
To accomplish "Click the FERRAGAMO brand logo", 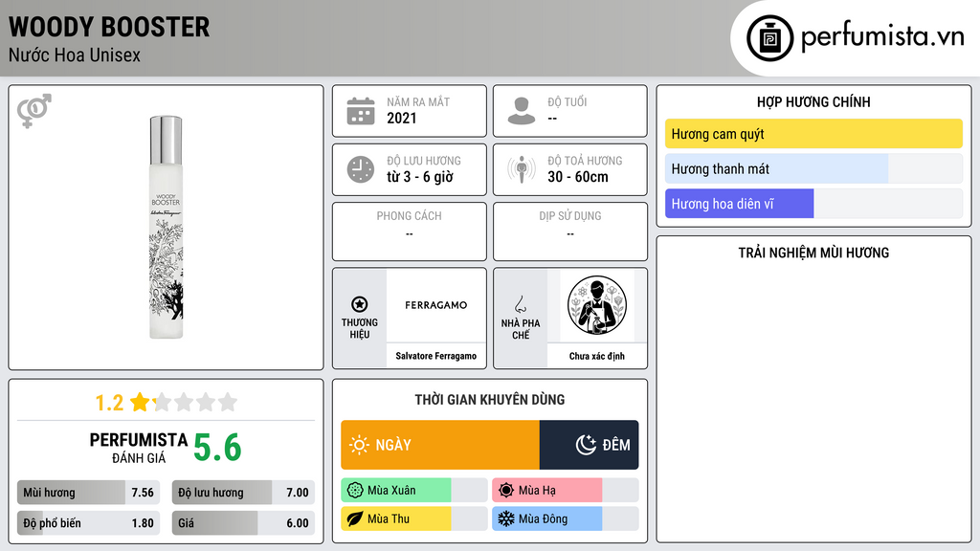I will [435, 305].
